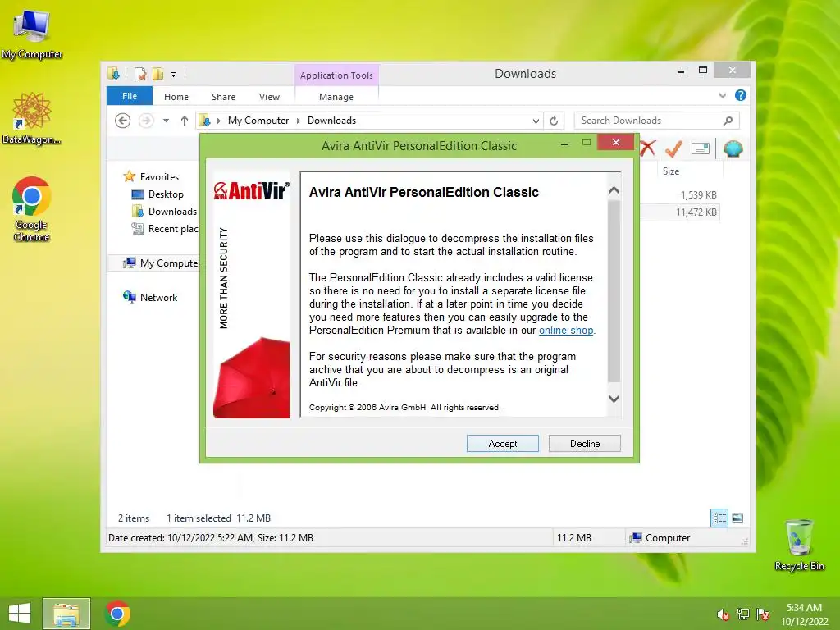Click Computer in the Explorer status bar
The image size is (840, 630).
(660, 538)
